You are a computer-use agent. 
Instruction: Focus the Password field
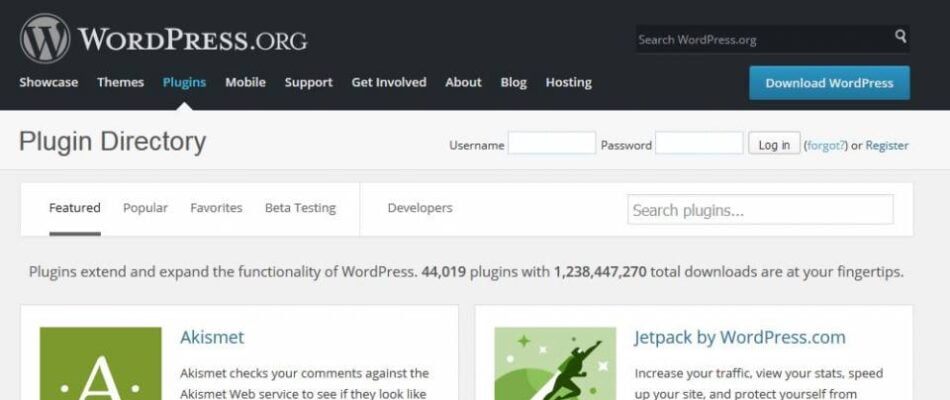[699, 143]
